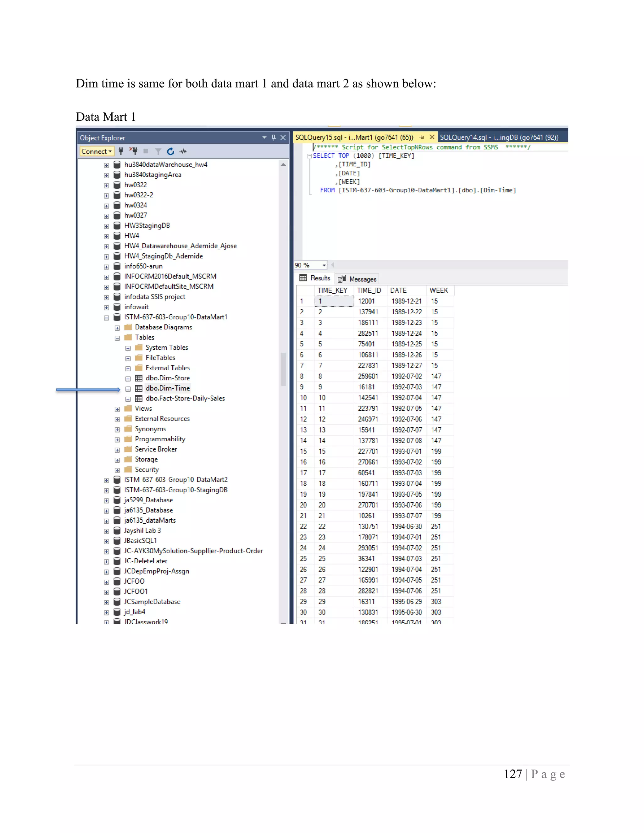Pin the SQLQuery15.sql tab
This screenshot has height=833, width=644.
click(x=422, y=137)
